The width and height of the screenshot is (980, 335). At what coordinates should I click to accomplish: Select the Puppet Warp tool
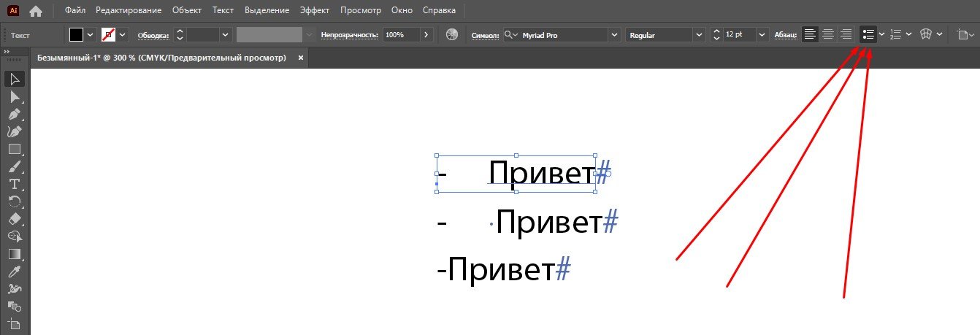point(14,289)
